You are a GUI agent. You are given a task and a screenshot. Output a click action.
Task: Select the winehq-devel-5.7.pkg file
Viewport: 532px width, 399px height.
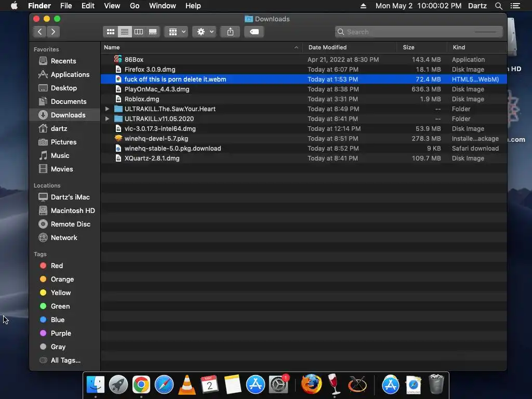click(304, 138)
